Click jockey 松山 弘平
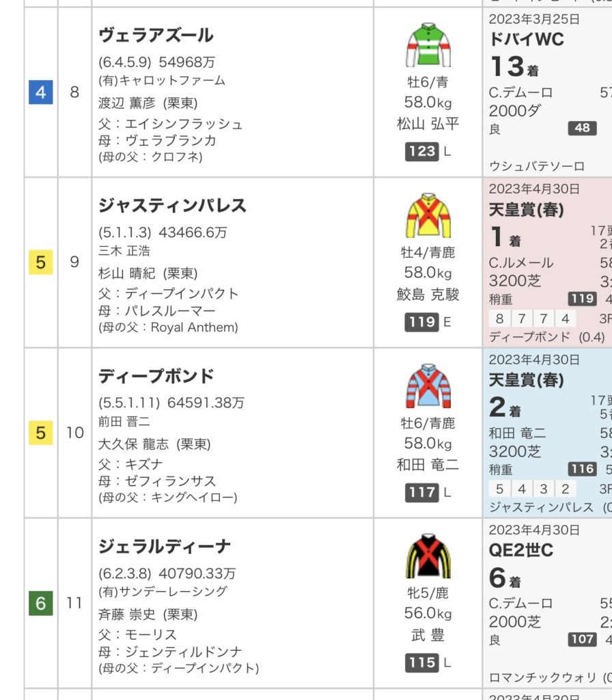Viewport: 612px width, 700px height. click(x=428, y=124)
